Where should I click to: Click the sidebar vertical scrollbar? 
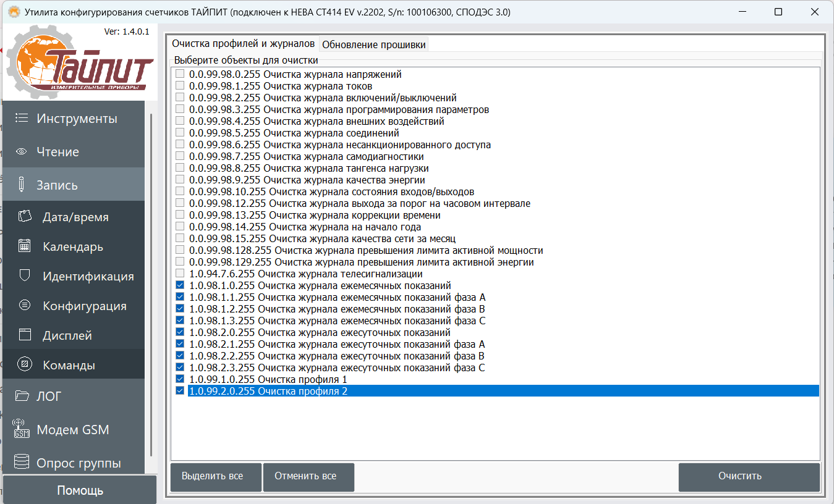150,278
